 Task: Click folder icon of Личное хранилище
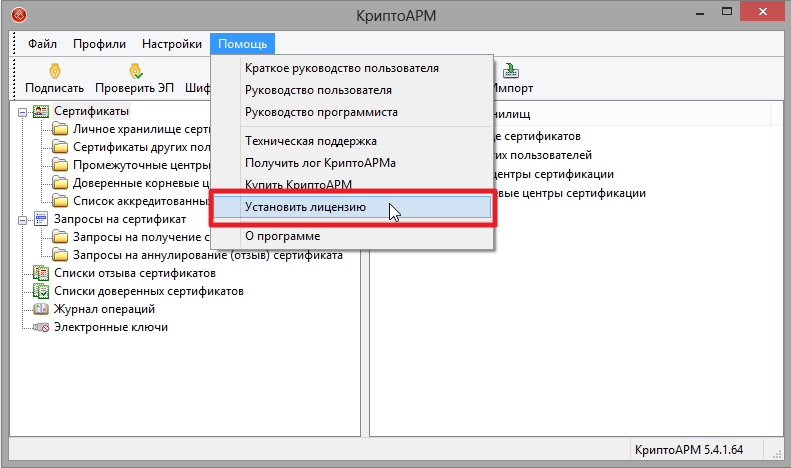[x=61, y=129]
